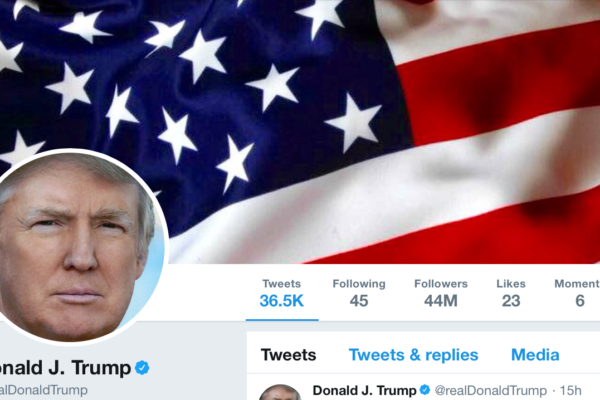The width and height of the screenshot is (600, 400).
Task: Switch to the Media tab
Action: pyautogui.click(x=535, y=355)
